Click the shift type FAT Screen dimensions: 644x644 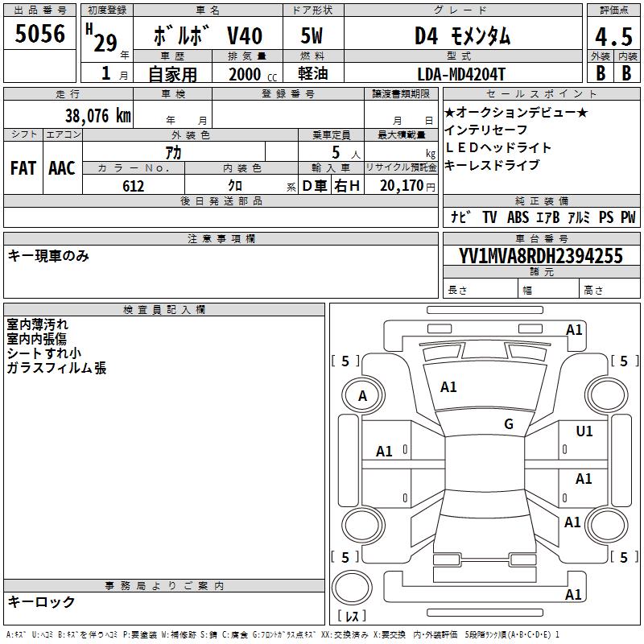(x=23, y=168)
